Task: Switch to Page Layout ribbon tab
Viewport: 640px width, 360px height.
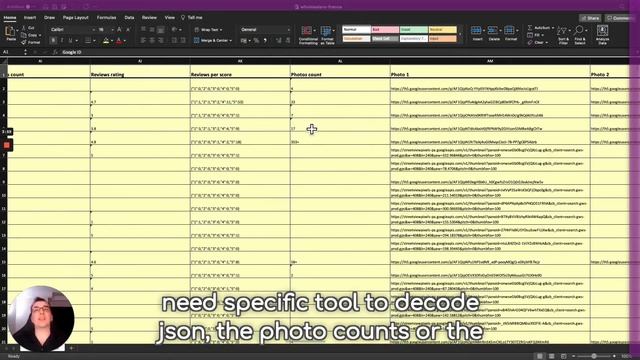Action: point(76,18)
